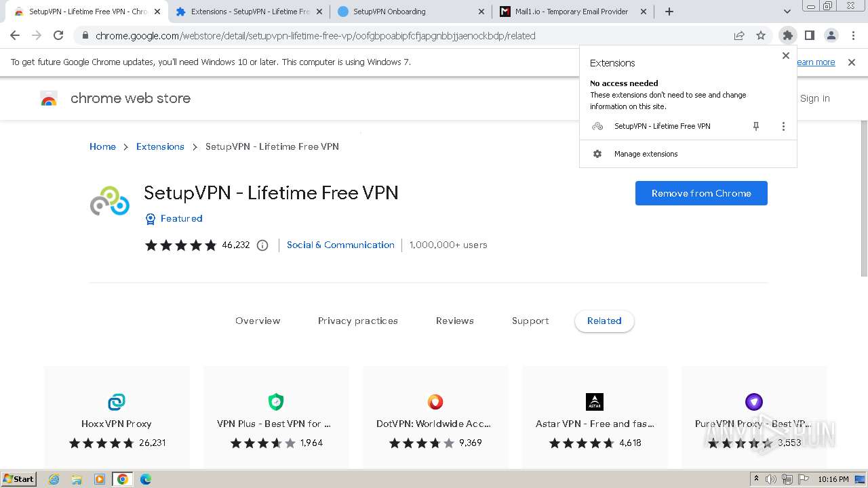
Task: Toggle Chrome side panel icon
Action: click(809, 35)
